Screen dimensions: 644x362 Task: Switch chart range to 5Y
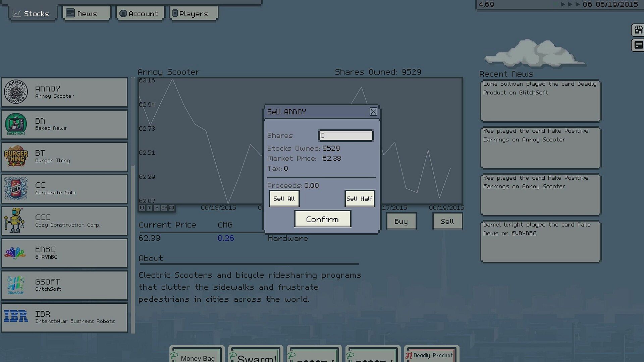tap(164, 208)
